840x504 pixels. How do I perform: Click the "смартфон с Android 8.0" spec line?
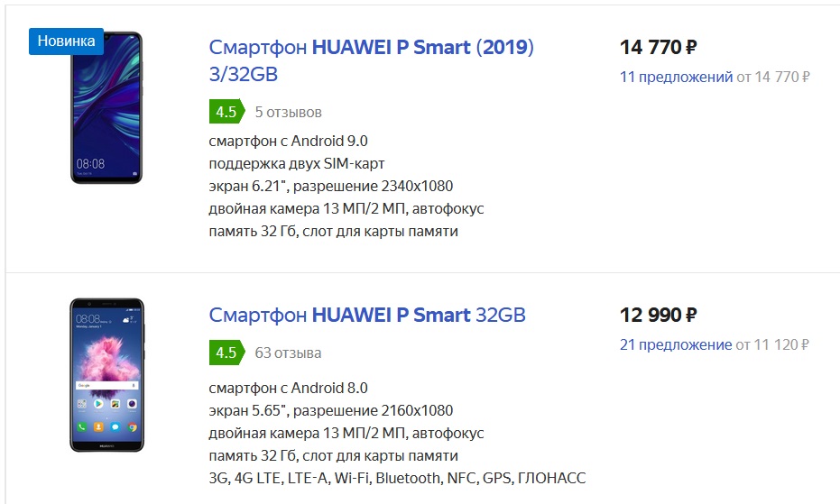pos(288,389)
